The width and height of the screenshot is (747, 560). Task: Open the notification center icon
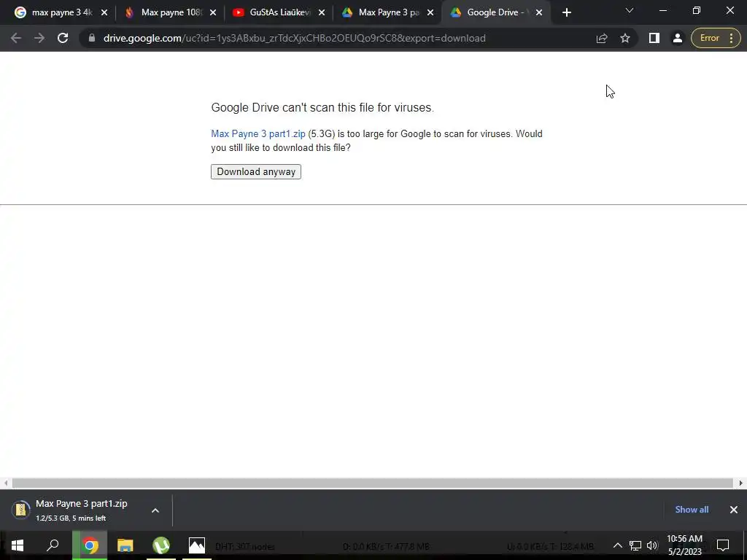723,545
